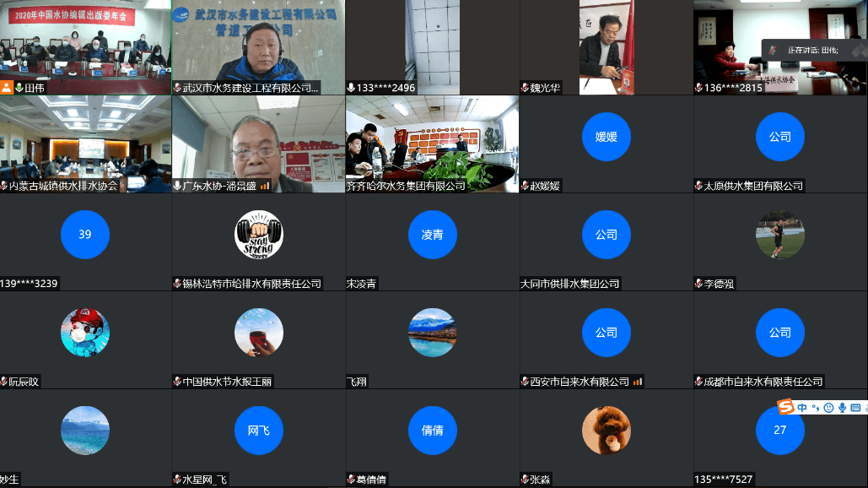
Task: Click the signal strength bars beside 广东水协-潘景盛
Action: click(265, 186)
